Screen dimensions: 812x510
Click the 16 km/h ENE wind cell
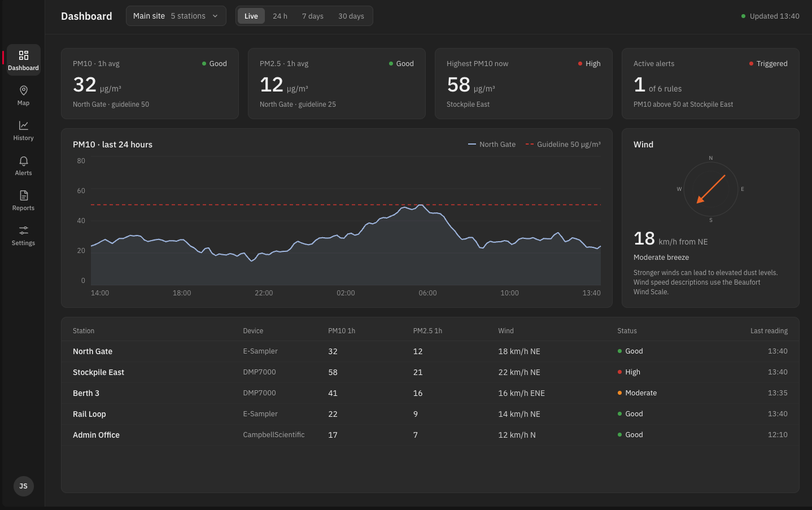tap(521, 393)
